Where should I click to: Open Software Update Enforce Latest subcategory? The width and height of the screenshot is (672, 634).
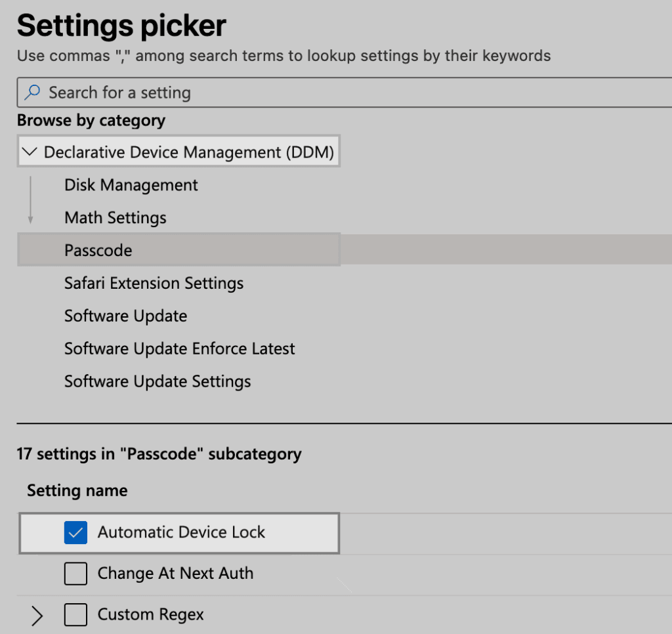pos(179,349)
